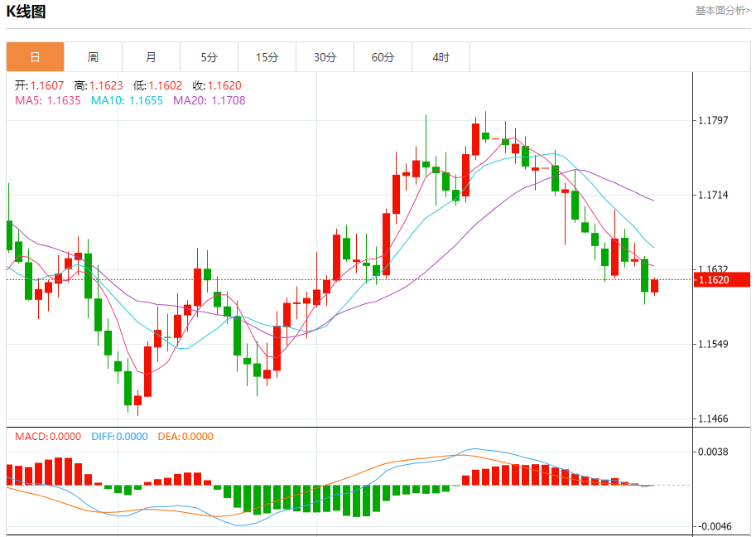Click the MA5 1.1635 legend label
This screenshot has width=756, height=537.
pos(48,100)
